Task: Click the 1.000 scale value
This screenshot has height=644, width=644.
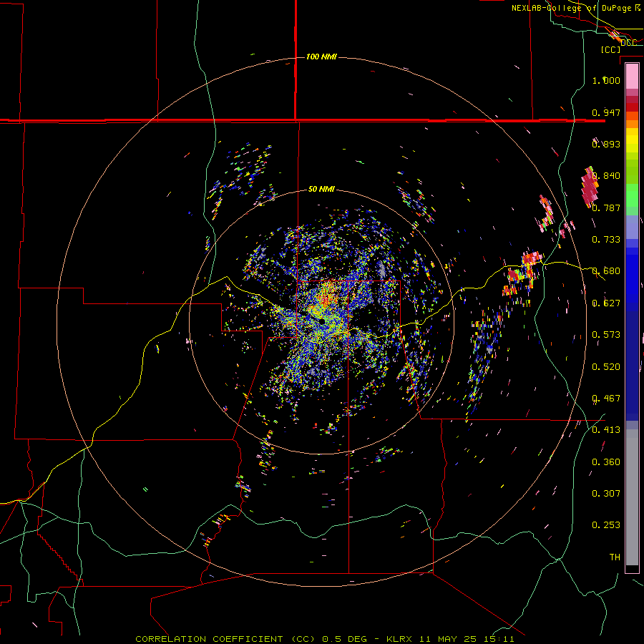Action: [x=606, y=80]
